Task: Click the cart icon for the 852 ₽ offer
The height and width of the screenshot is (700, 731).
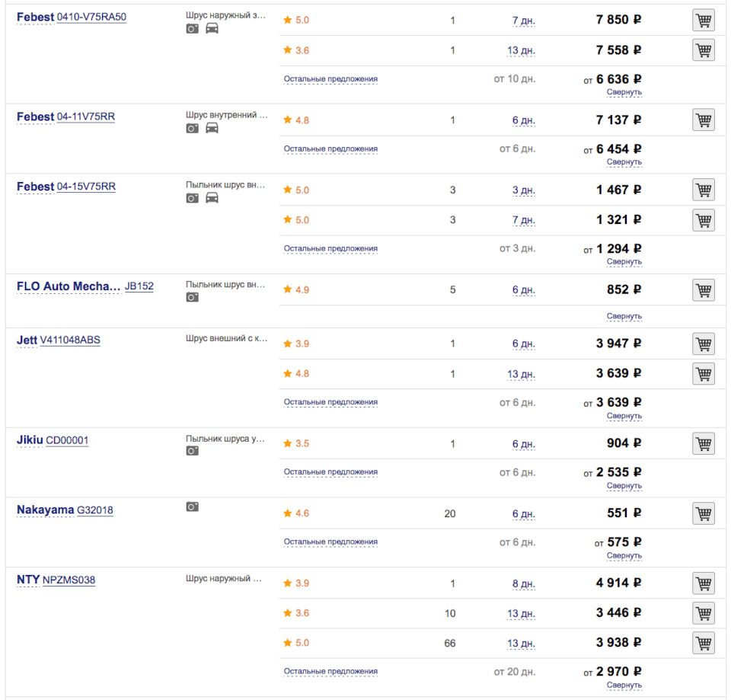Action: (x=704, y=290)
